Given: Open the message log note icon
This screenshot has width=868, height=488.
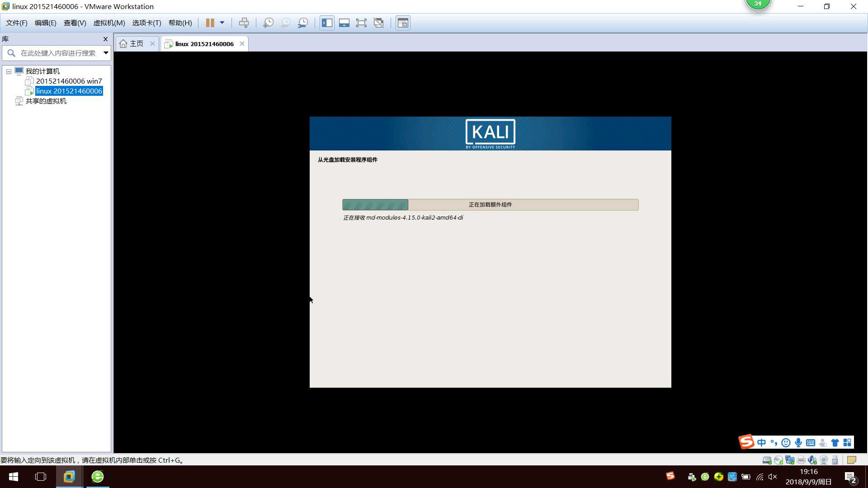Looking at the screenshot, I should click(852, 460).
